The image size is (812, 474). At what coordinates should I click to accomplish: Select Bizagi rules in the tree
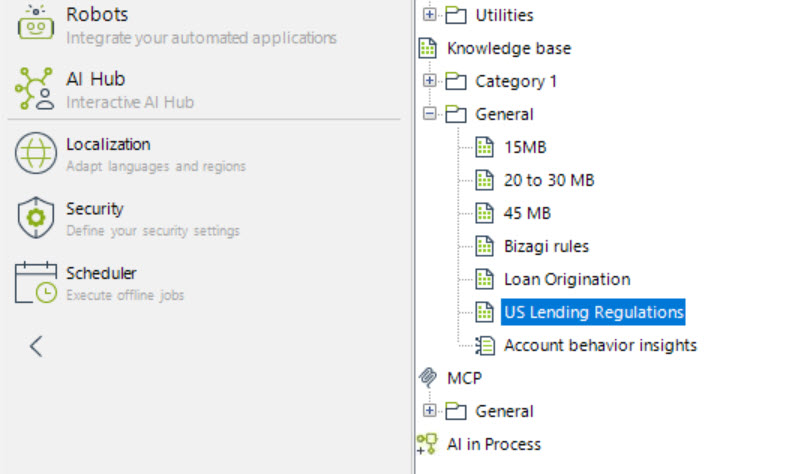tap(546, 246)
